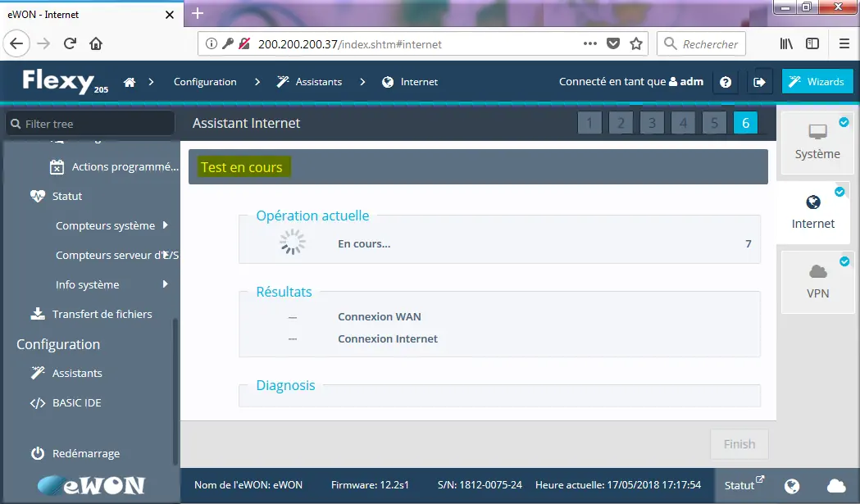This screenshot has width=860, height=504.
Task: Open the help question mark icon
Action: [x=726, y=82]
